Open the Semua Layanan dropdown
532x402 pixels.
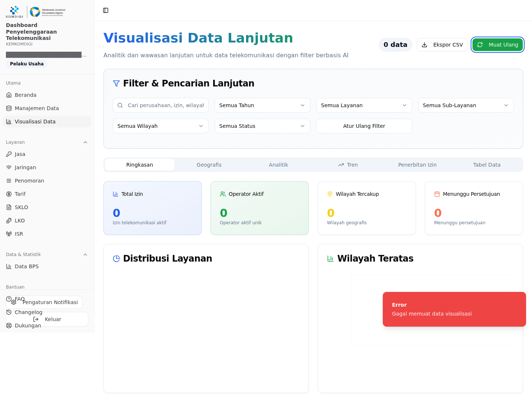tap(364, 105)
